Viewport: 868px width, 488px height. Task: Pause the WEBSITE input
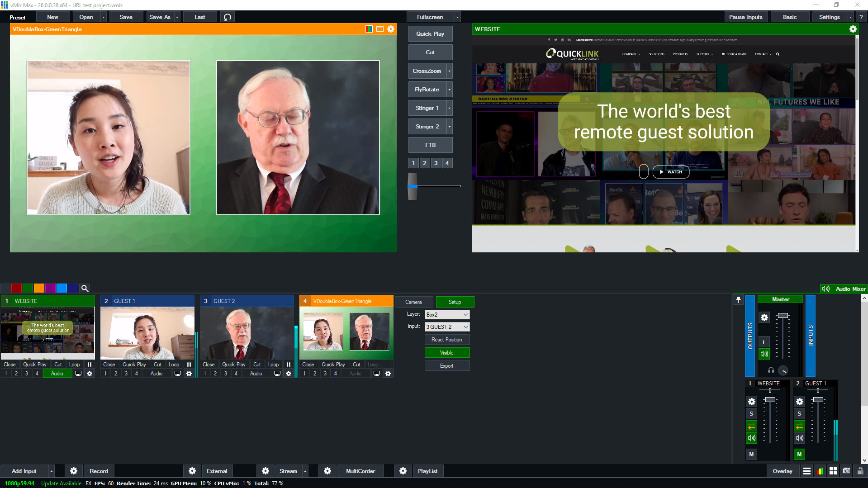click(x=90, y=365)
